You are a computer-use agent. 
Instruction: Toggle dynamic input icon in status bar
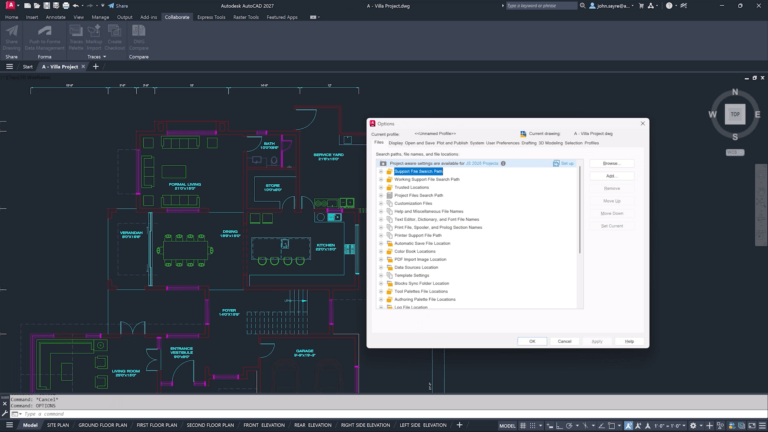coord(550,426)
